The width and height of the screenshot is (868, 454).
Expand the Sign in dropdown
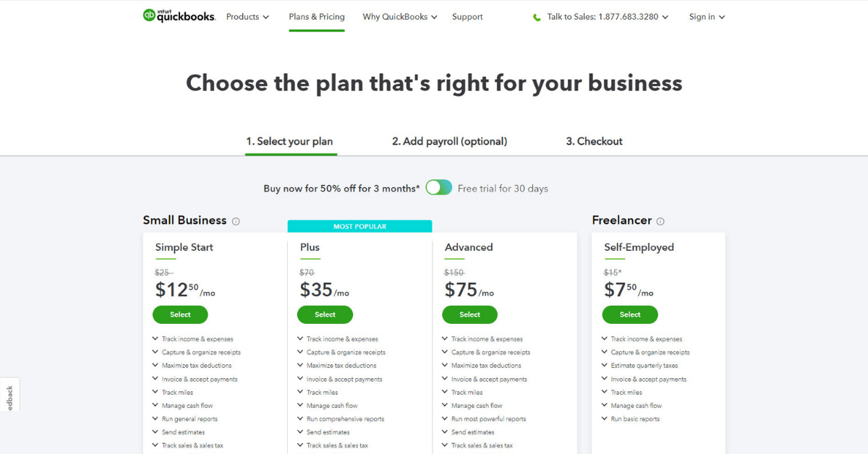point(707,17)
